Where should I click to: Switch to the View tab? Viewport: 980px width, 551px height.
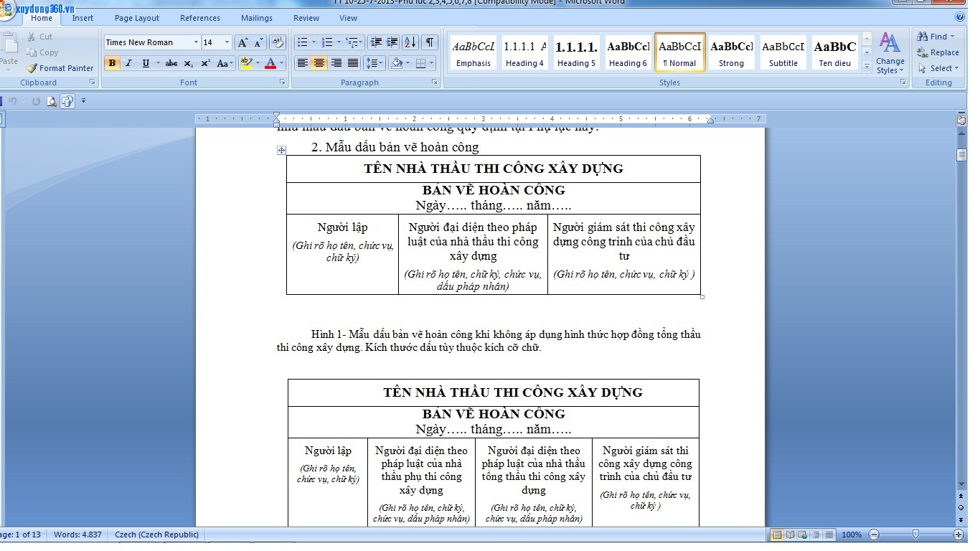tap(348, 18)
